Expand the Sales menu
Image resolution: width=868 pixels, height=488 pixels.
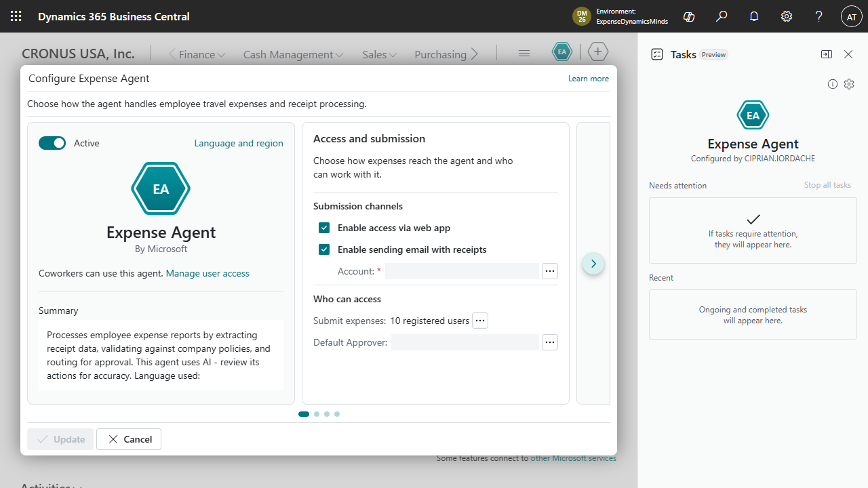[x=379, y=54]
